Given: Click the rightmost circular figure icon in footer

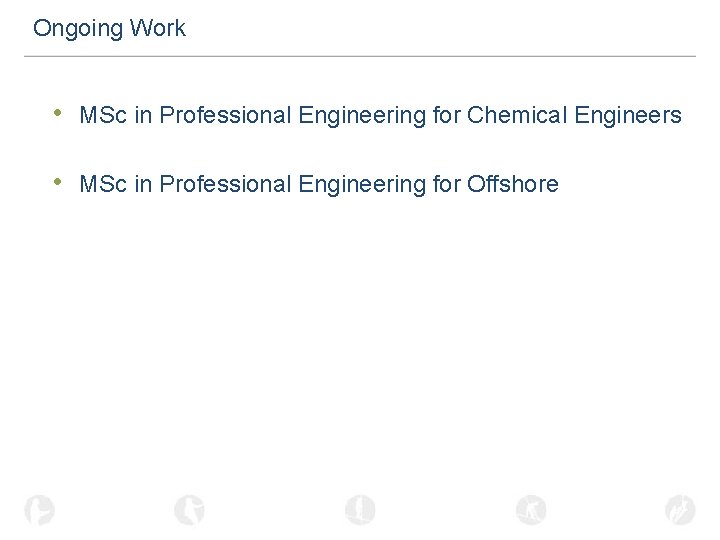Looking at the screenshot, I should (680, 510).
